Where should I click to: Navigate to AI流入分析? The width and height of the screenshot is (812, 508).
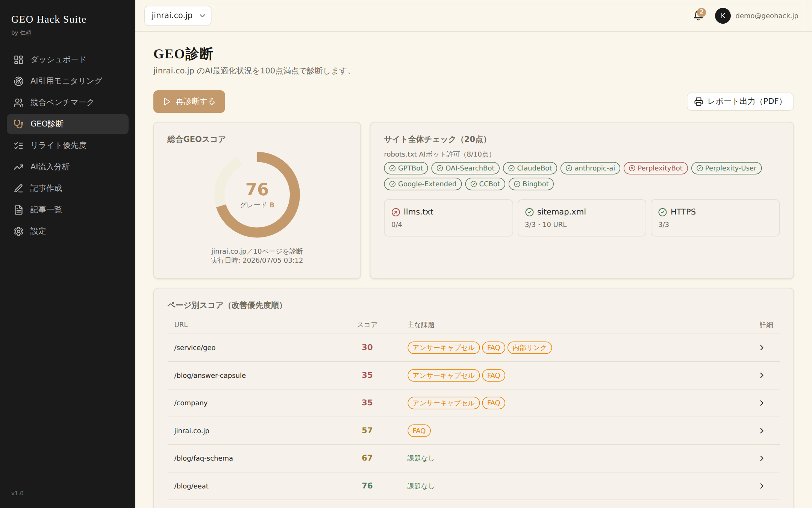pyautogui.click(x=68, y=167)
